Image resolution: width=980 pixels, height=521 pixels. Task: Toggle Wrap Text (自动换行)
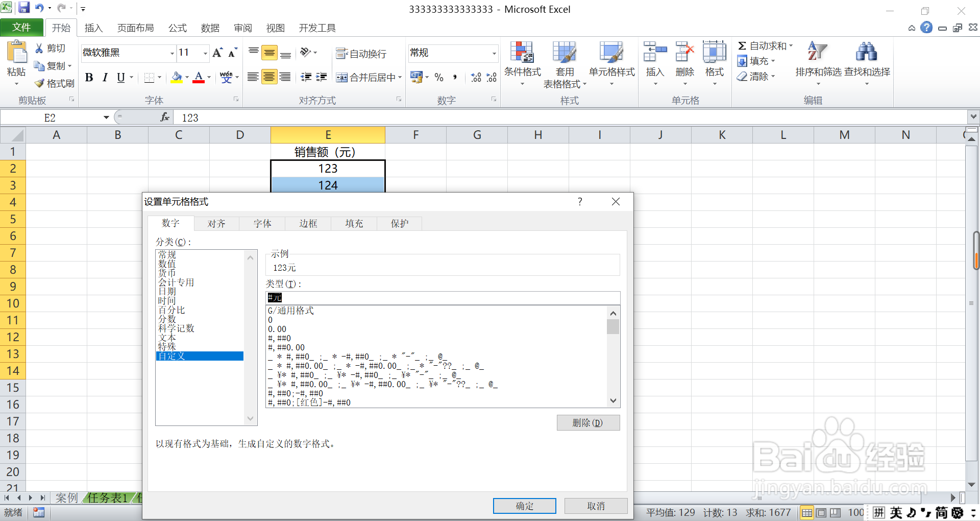(361, 54)
